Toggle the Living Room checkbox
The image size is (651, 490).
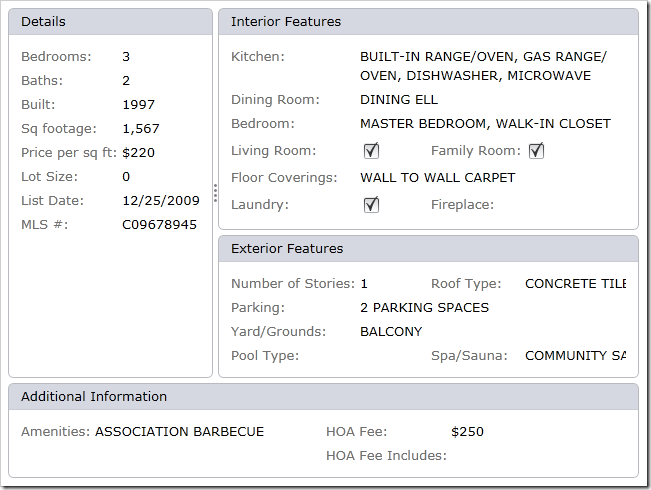(x=371, y=151)
